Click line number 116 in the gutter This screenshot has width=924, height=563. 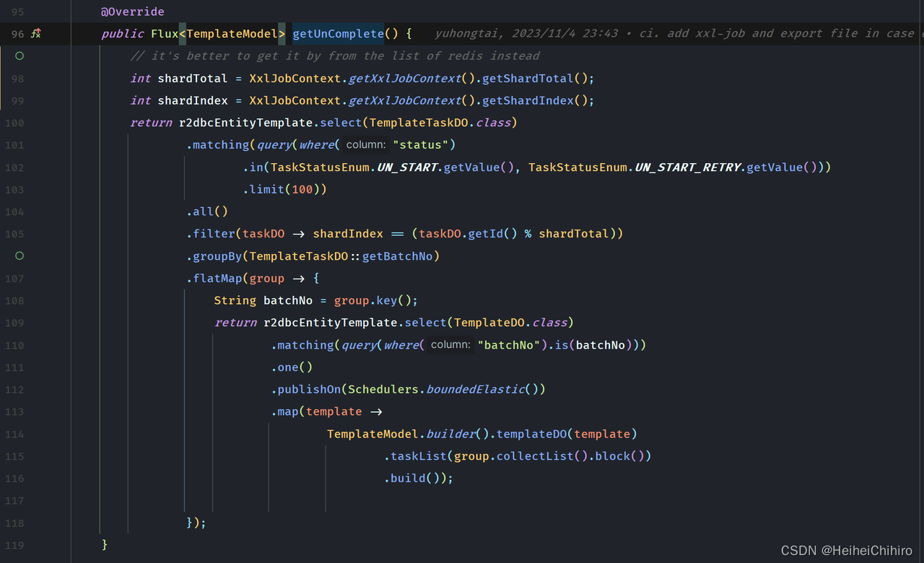14,479
